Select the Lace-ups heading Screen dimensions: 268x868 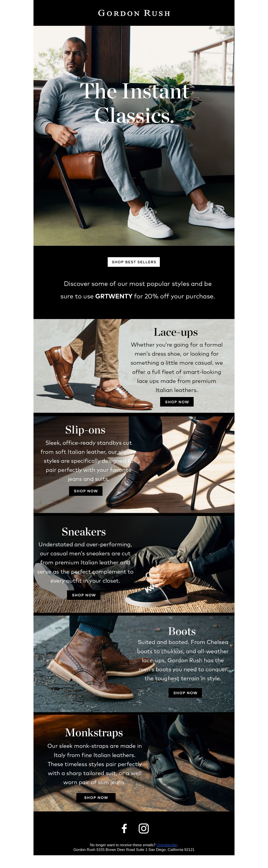point(176,332)
